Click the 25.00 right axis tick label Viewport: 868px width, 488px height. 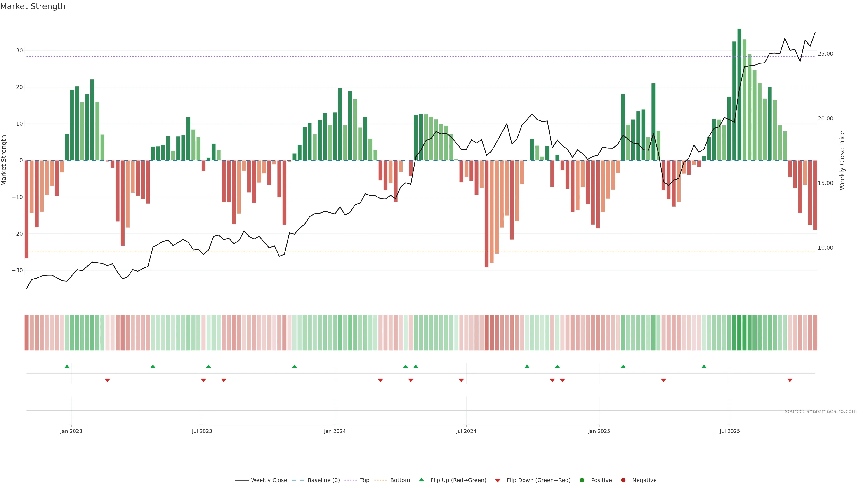coord(825,54)
